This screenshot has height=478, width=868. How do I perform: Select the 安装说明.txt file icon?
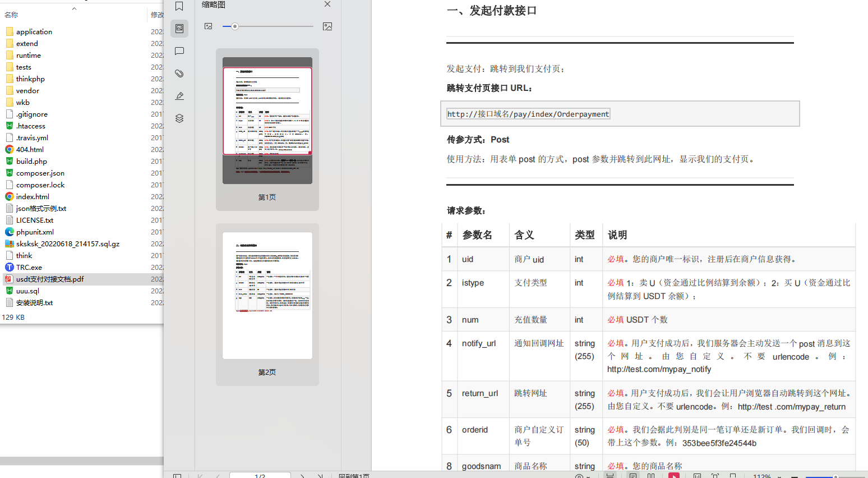(x=10, y=303)
